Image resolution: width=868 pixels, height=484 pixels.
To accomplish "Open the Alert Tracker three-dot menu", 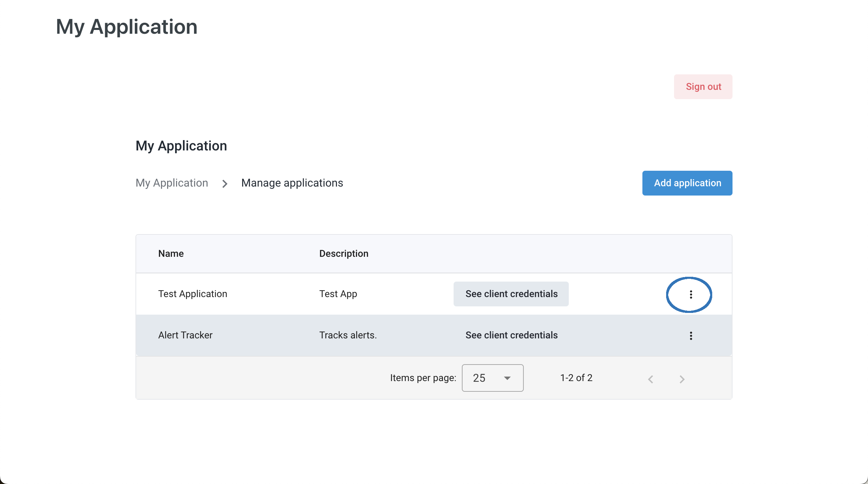I will 691,336.
